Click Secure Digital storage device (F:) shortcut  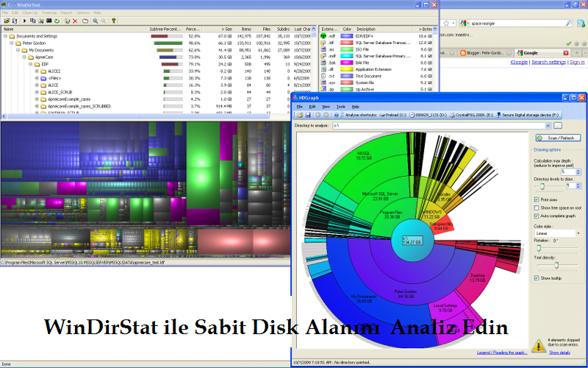pos(527,115)
